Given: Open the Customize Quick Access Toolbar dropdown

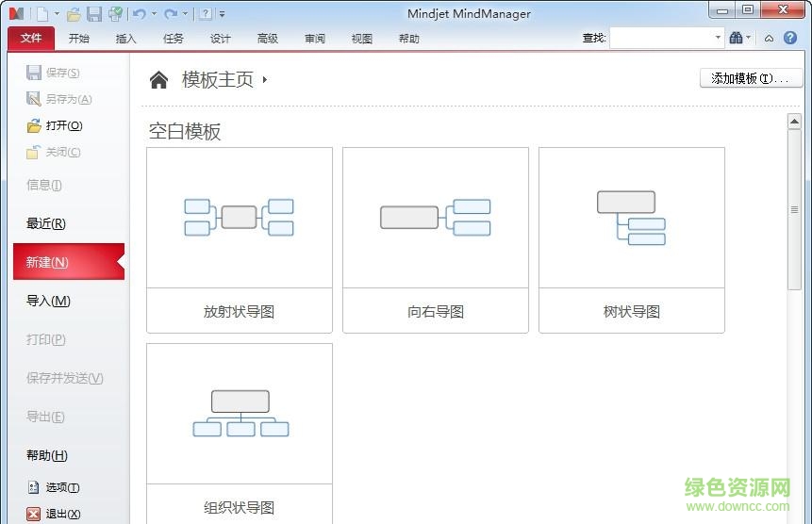Looking at the screenshot, I should 223,14.
